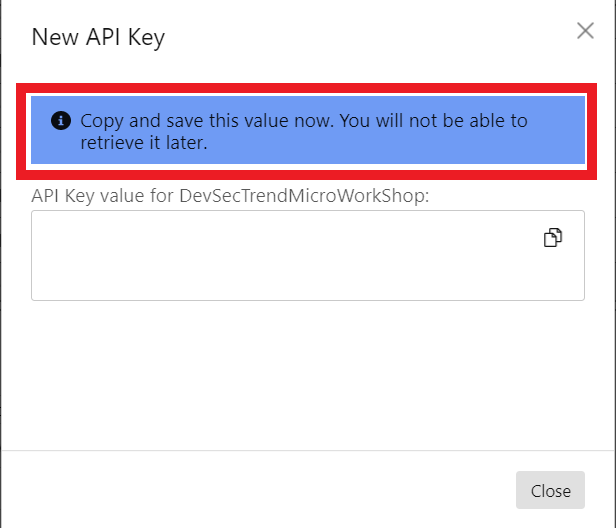Dismiss the dialog with the top-right X icon
The height and width of the screenshot is (528, 616).
click(x=585, y=31)
